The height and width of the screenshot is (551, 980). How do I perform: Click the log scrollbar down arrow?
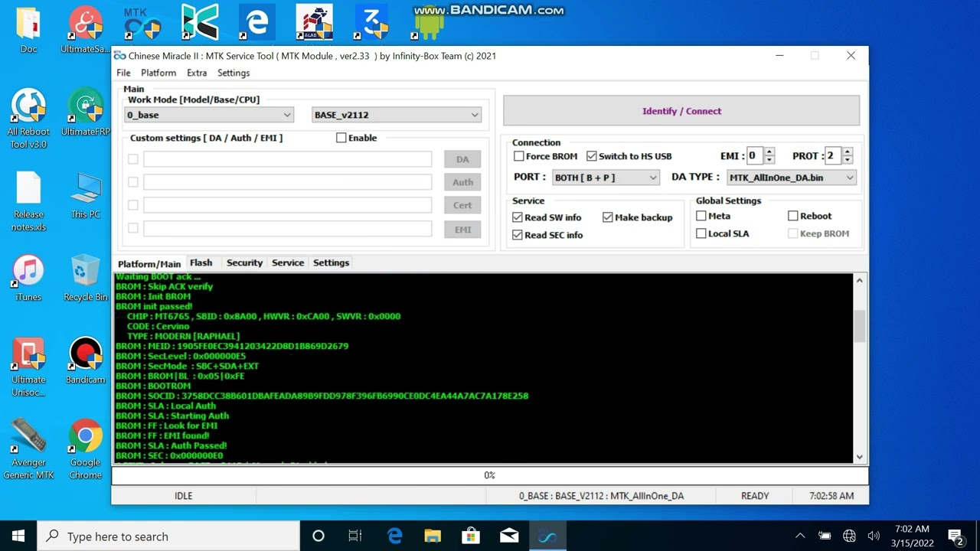click(x=859, y=457)
